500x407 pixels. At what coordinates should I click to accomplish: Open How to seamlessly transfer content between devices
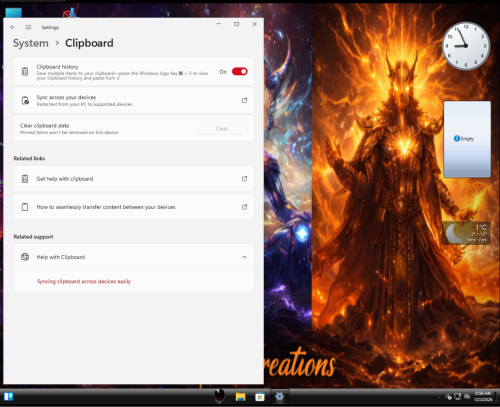(x=134, y=207)
